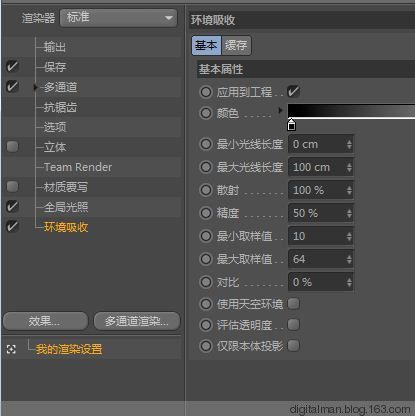This screenshot has height=416, width=415.
Task: Click the 最小取样值 animation dot
Action: pyautogui.click(x=206, y=236)
